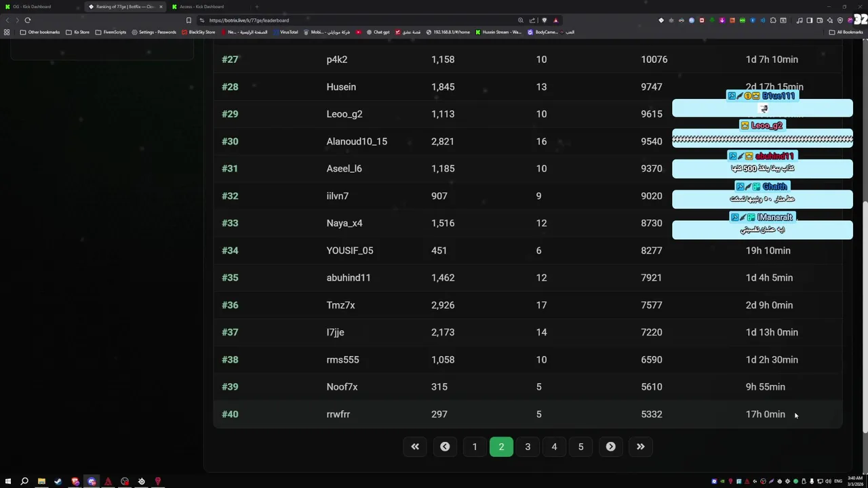Screen dimensions: 868x488
Task: Click username p4k2 at rank 27
Action: 337,60
